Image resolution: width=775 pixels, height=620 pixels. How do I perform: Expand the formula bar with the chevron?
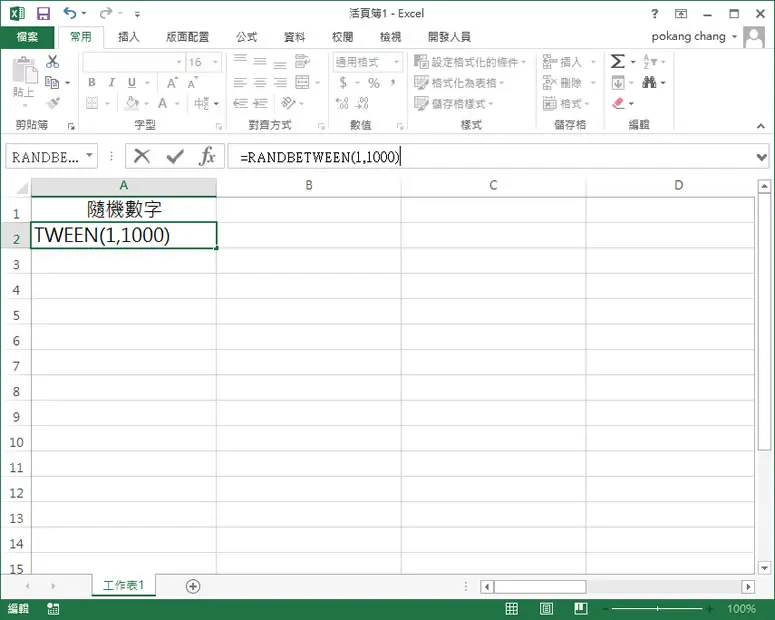[x=761, y=157]
